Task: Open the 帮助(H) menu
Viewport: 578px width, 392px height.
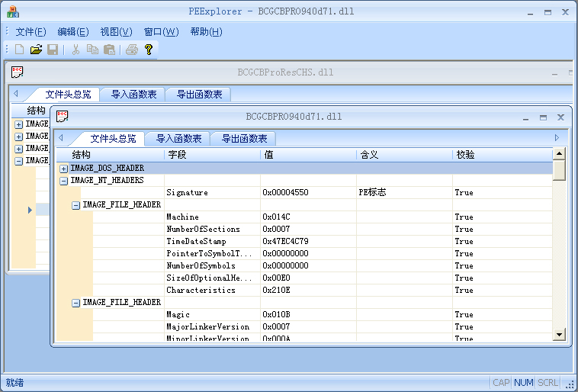Action: coord(206,32)
